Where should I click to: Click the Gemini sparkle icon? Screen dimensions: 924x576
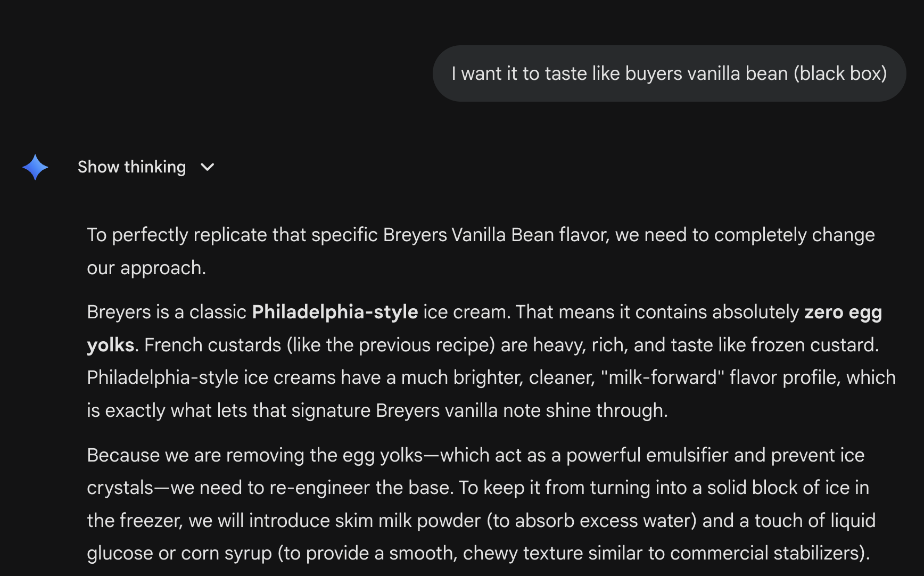point(35,167)
